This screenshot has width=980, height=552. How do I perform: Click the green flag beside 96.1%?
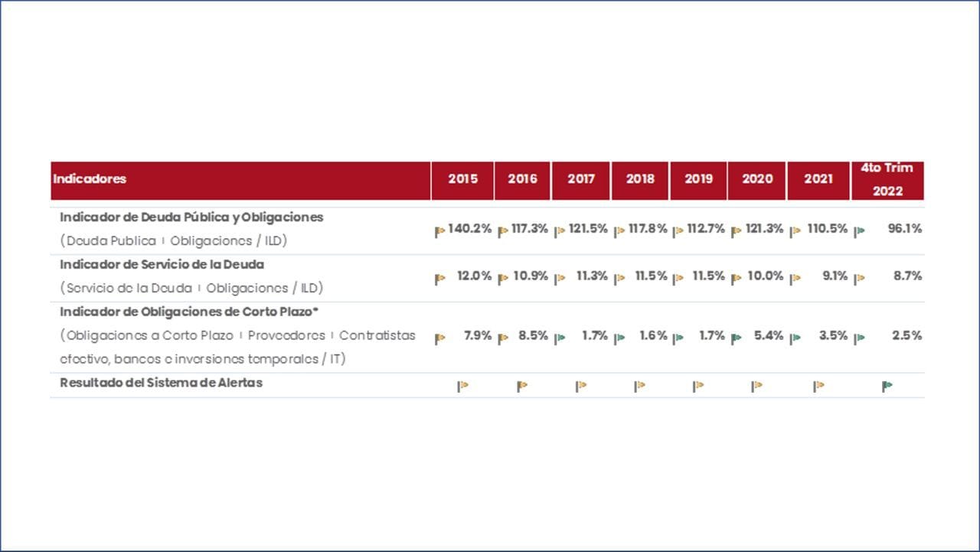(859, 232)
